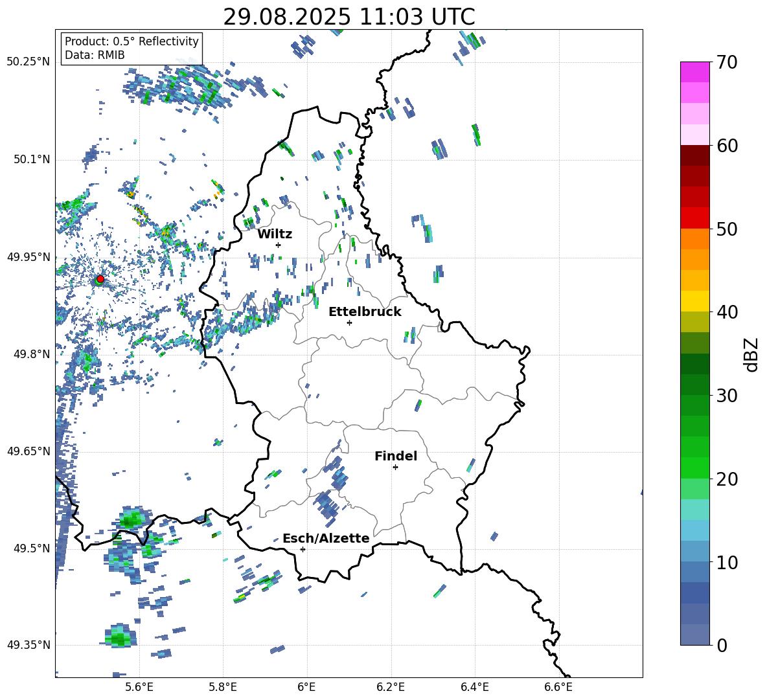Screen dimensions: 767x700
Task: Click the 40 tick label on colorbar
Action: [x=727, y=312]
